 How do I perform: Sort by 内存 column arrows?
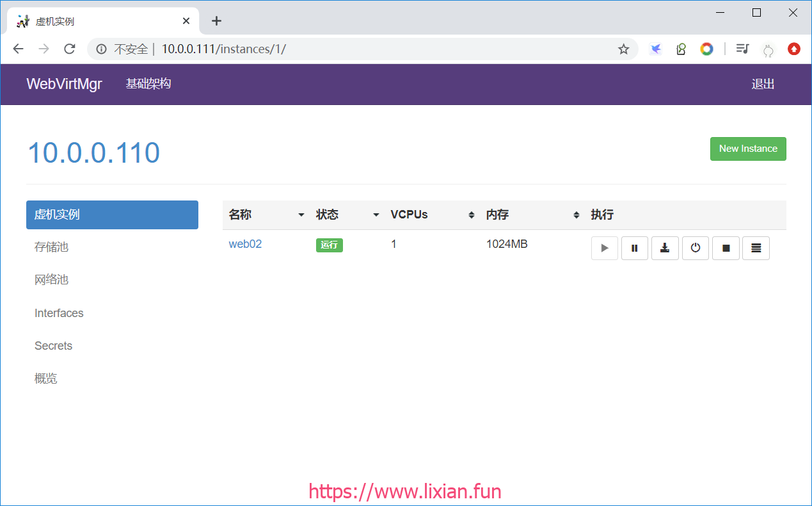click(x=577, y=215)
